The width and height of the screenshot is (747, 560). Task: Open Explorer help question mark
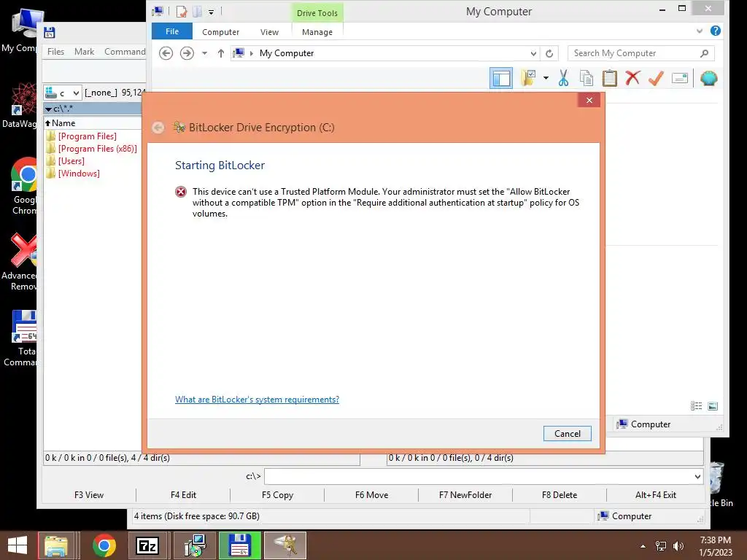tap(715, 31)
